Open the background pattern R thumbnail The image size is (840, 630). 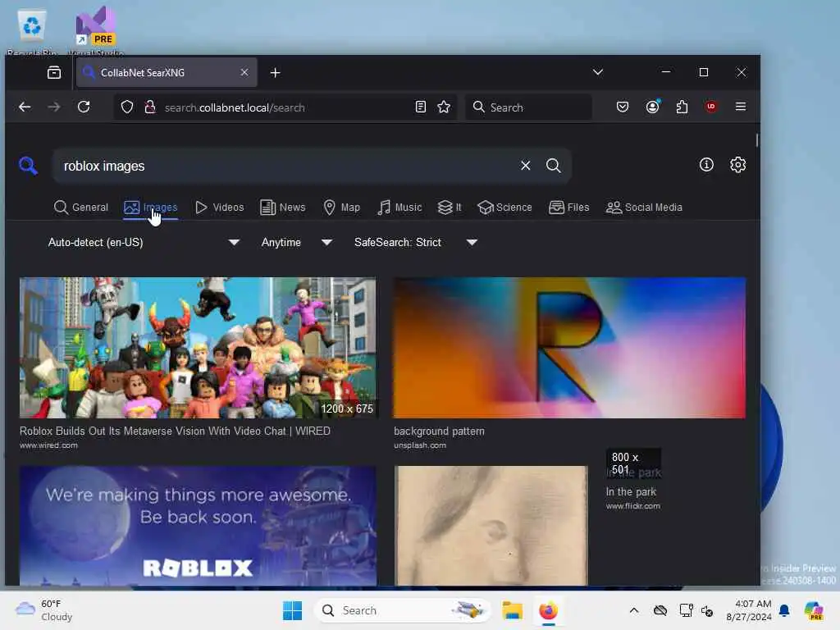point(569,347)
